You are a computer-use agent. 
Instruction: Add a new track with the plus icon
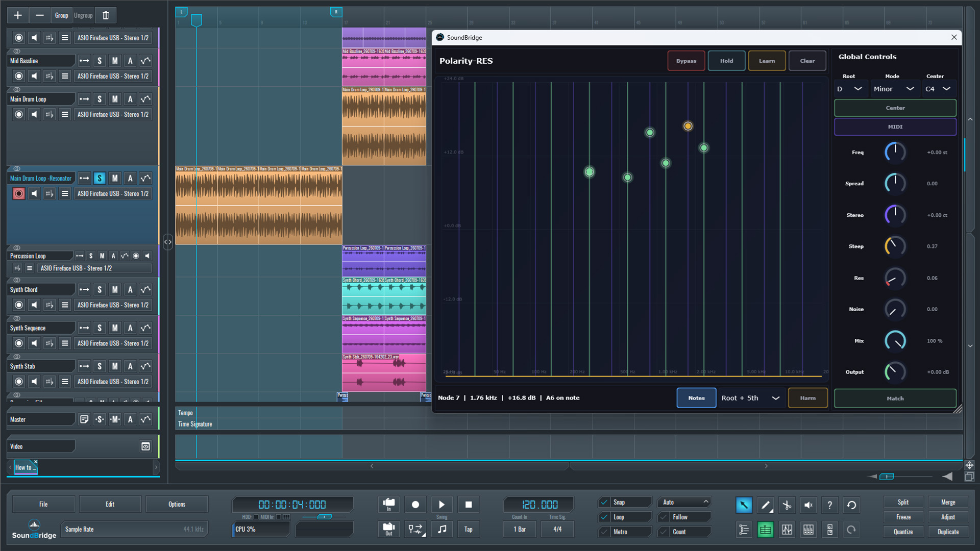(x=18, y=15)
